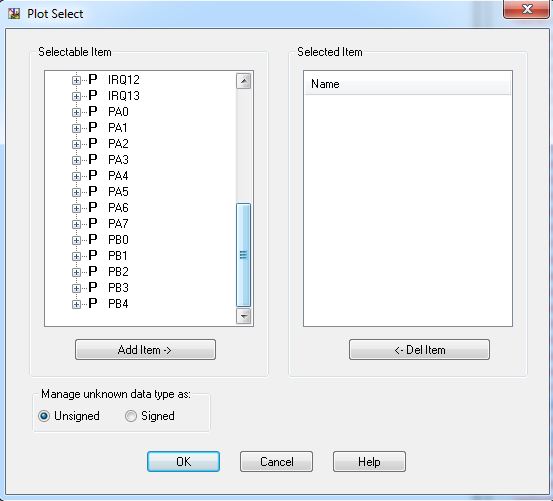Select the PA6 item text

118,208
